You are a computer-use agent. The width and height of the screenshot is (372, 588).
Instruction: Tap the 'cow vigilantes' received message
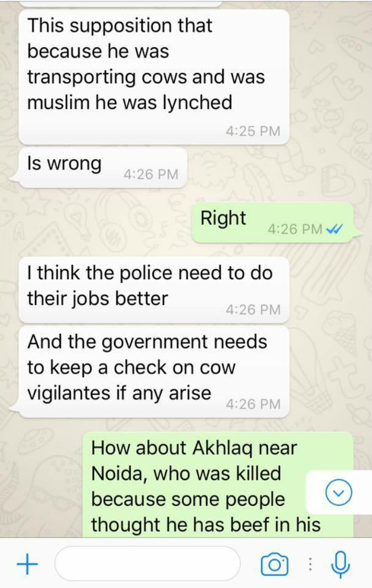(x=154, y=372)
